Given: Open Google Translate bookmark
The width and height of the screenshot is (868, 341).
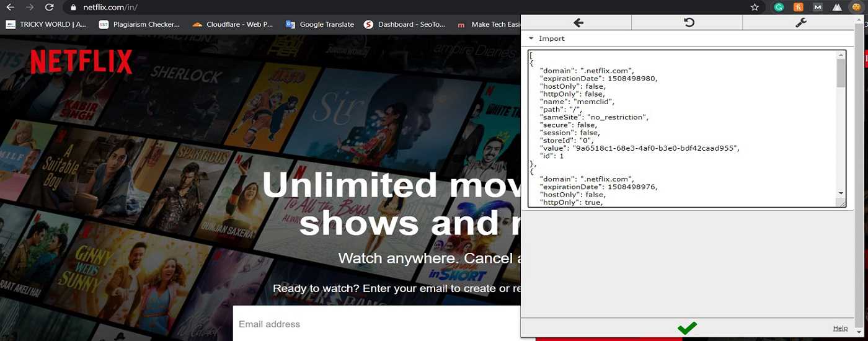Looking at the screenshot, I should (x=320, y=24).
